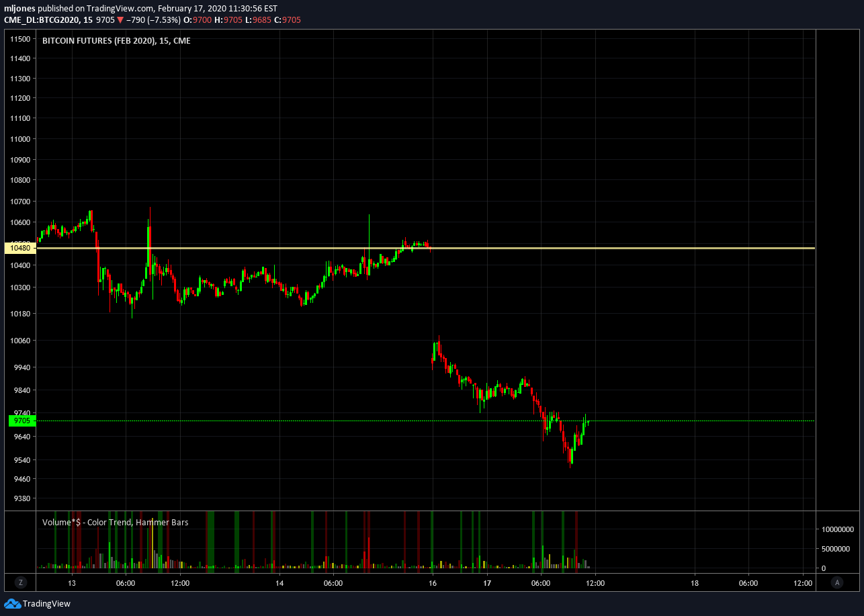Image resolution: width=864 pixels, height=616 pixels.
Task: Click the date label 13 on the time axis
Action: [71, 583]
